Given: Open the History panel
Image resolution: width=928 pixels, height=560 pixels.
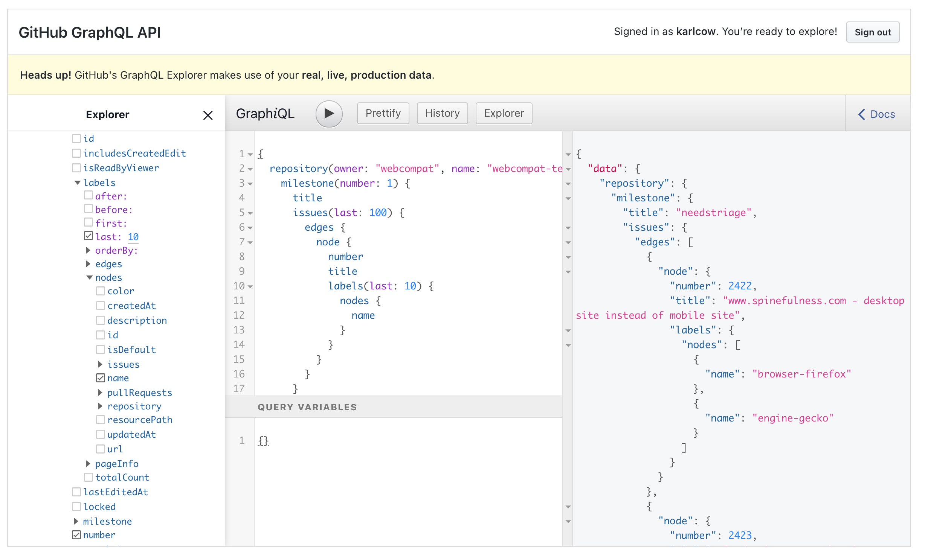Looking at the screenshot, I should tap(442, 113).
